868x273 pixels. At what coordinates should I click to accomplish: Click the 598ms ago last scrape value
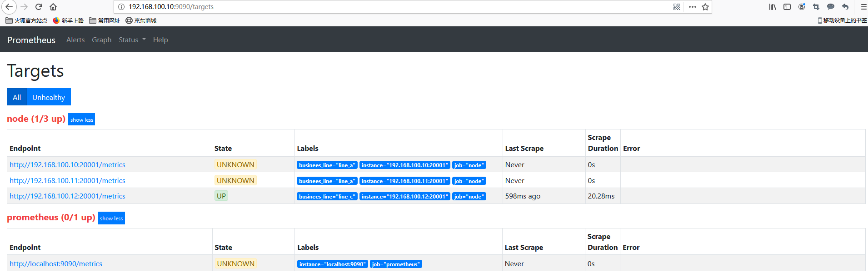(523, 196)
